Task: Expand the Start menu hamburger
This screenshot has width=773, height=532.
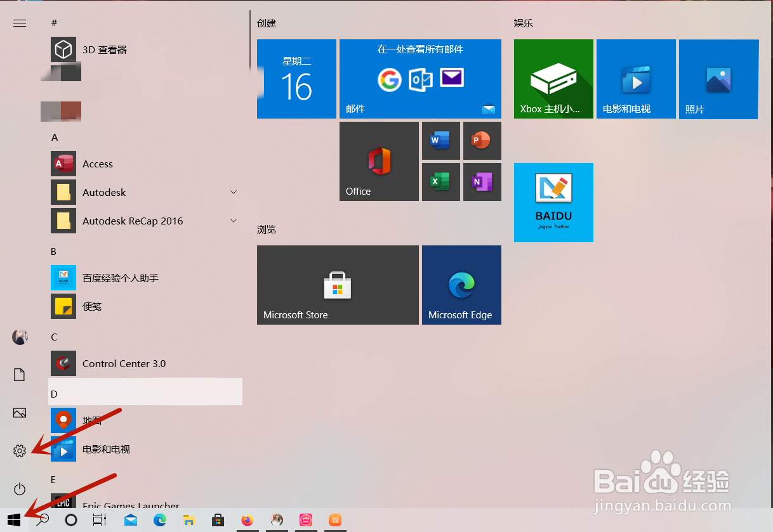Action: [20, 23]
